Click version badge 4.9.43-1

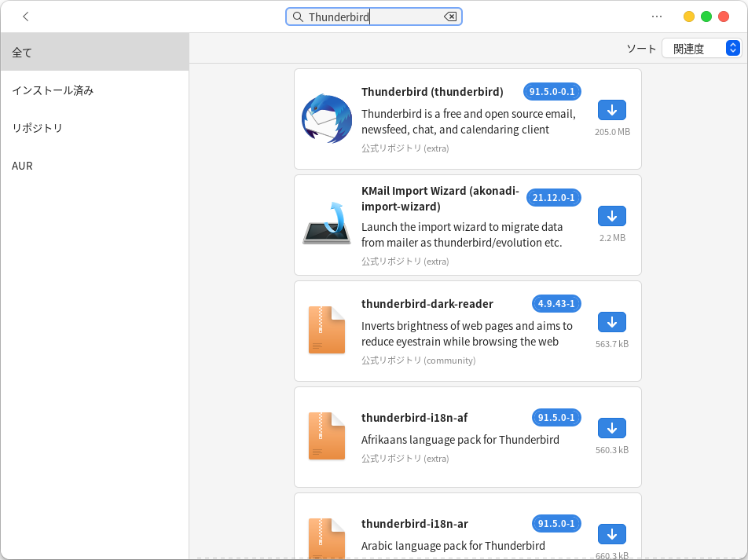point(556,304)
